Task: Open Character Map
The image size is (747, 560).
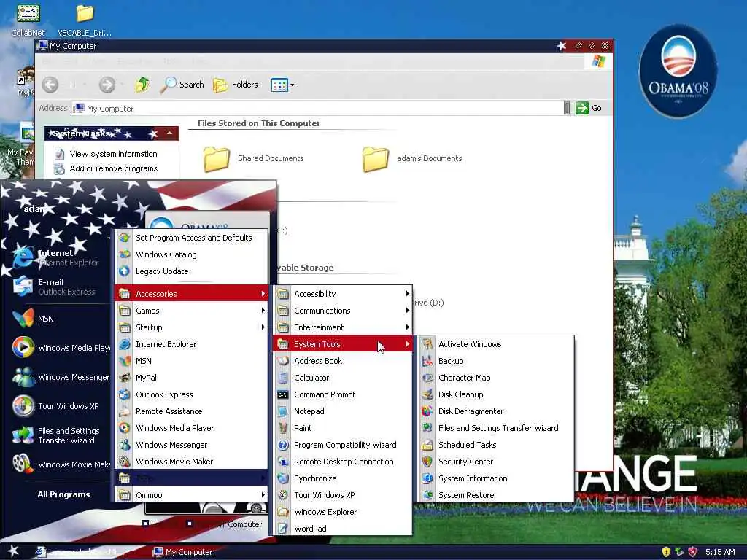Action: (x=495, y=378)
